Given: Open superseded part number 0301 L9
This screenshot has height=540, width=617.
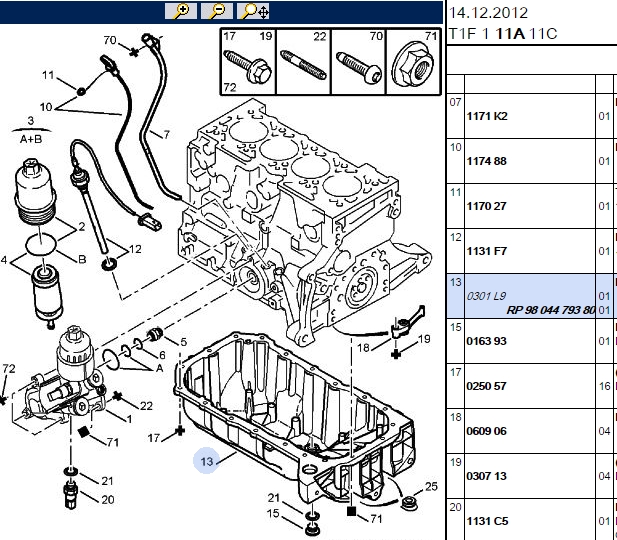Looking at the screenshot, I should [486, 296].
